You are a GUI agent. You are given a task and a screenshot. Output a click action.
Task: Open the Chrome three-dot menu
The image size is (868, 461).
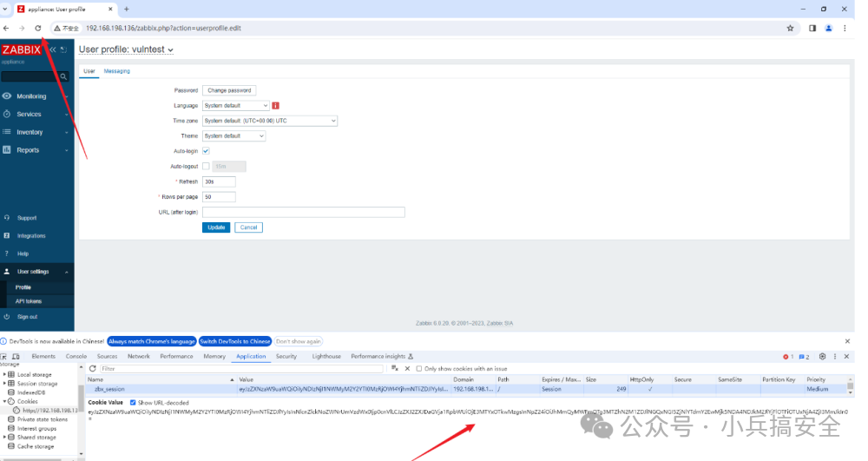845,29
